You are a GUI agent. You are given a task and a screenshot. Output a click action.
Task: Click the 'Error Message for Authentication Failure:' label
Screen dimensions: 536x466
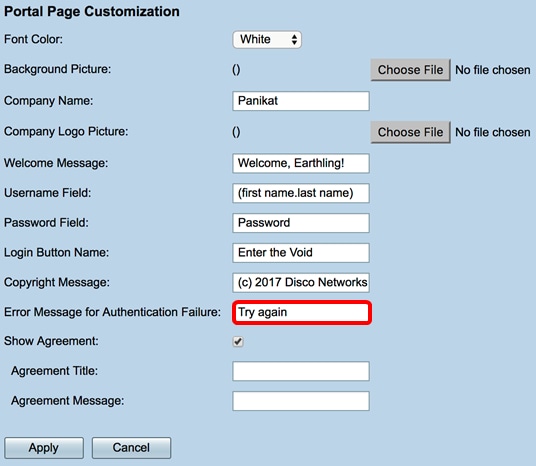[112, 312]
